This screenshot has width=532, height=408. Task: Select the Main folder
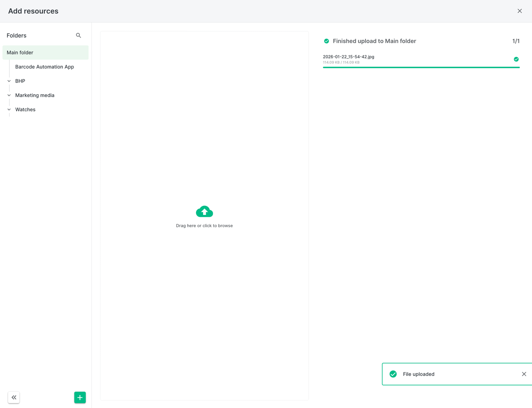20,53
